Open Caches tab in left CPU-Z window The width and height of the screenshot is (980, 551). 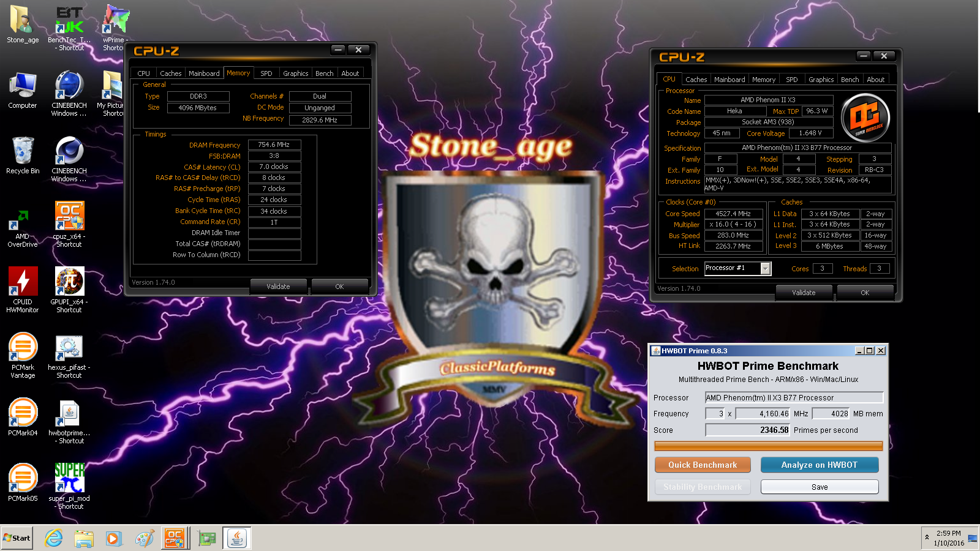(x=171, y=73)
